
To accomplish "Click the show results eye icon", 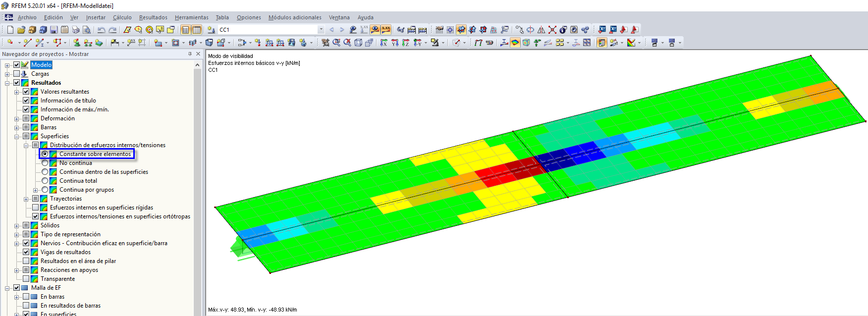I will pos(375,30).
